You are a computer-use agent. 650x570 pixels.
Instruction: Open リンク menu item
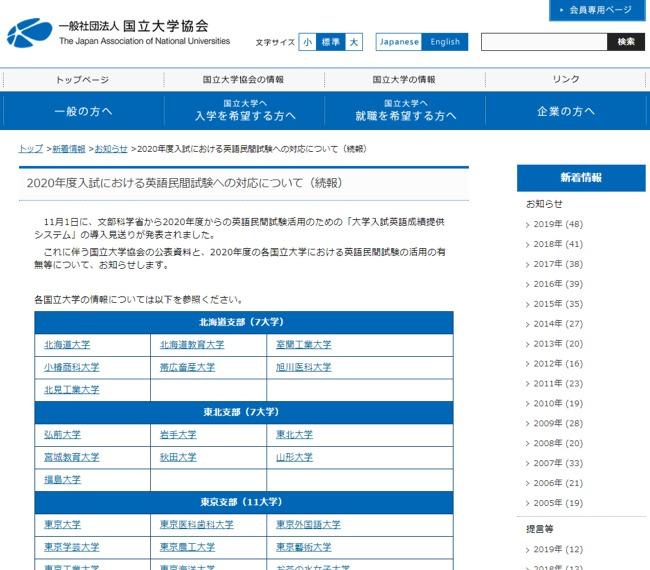point(565,80)
